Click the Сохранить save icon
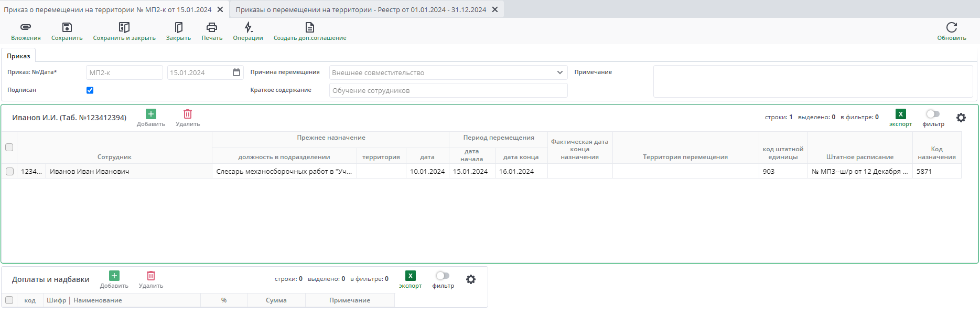This screenshot has height=314, width=980. click(67, 27)
